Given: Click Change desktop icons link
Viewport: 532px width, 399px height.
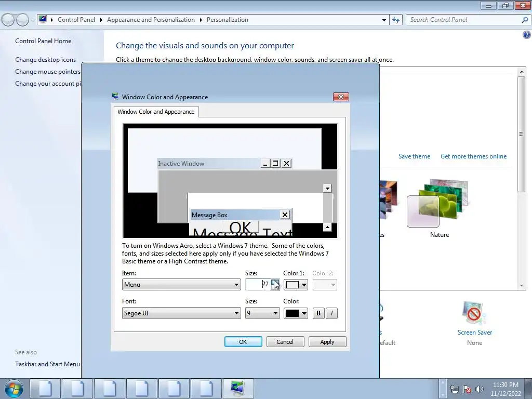Looking at the screenshot, I should (46, 60).
